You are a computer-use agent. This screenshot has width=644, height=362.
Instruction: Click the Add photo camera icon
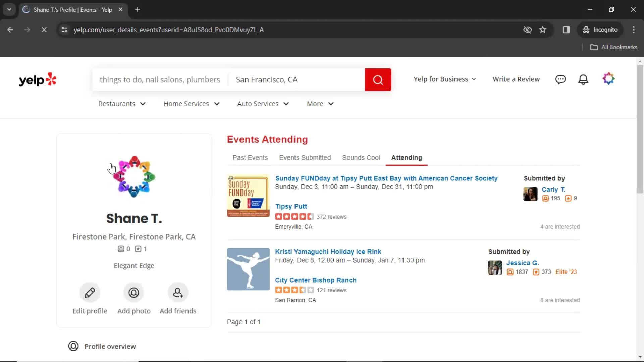[133, 292]
